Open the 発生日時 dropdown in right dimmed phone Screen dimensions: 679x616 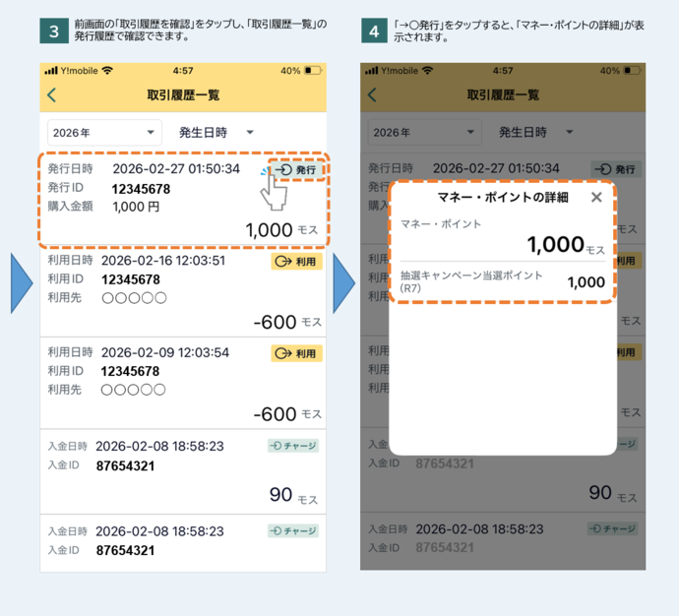(536, 132)
